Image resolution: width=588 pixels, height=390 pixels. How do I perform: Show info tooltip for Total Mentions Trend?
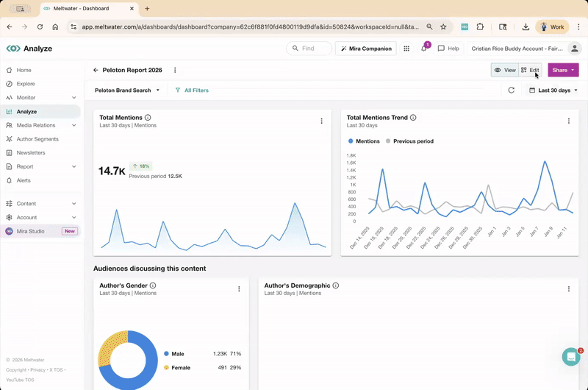pyautogui.click(x=413, y=118)
